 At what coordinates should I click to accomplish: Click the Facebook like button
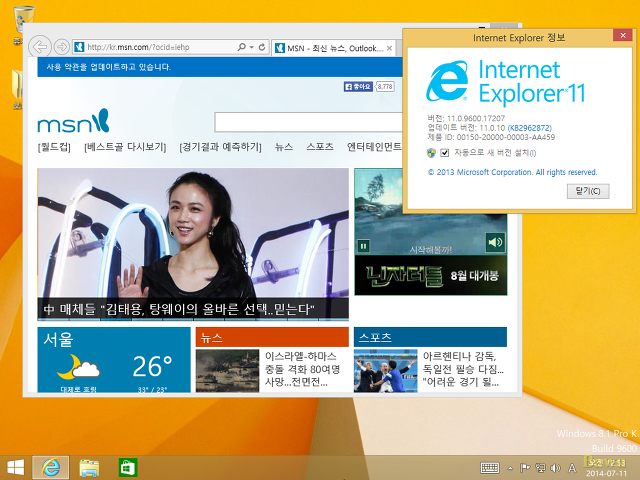[358, 87]
